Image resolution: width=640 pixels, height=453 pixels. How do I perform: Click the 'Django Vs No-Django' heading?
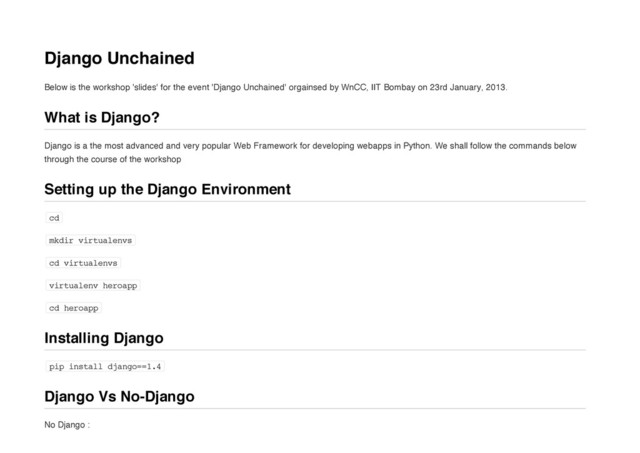[x=119, y=398]
